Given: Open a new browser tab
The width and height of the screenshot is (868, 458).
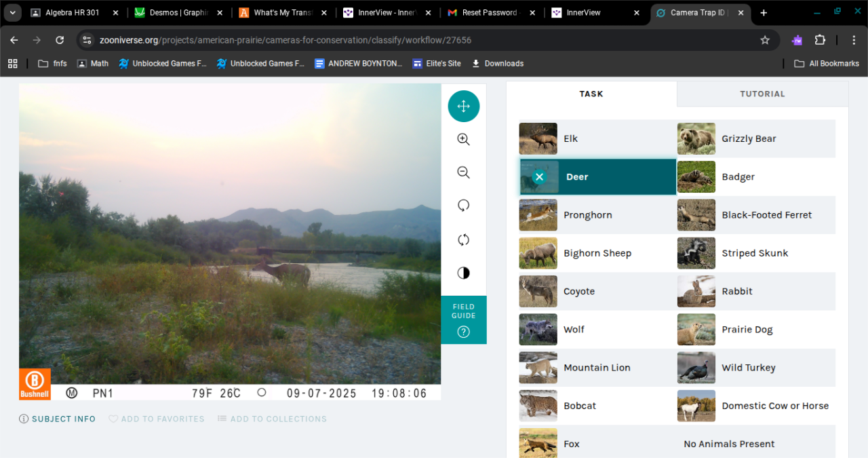Looking at the screenshot, I should point(764,12).
